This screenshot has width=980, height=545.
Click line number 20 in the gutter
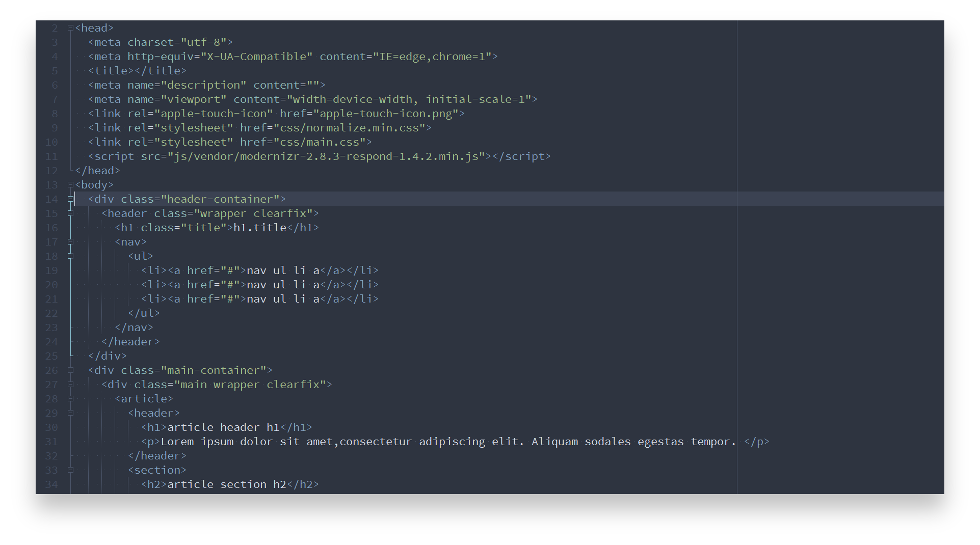(51, 285)
